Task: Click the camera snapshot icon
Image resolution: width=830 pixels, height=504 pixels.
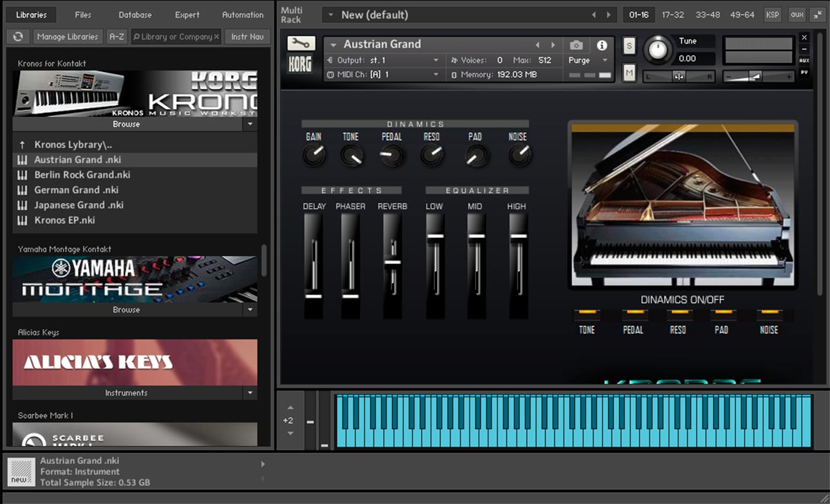Action: click(x=576, y=45)
